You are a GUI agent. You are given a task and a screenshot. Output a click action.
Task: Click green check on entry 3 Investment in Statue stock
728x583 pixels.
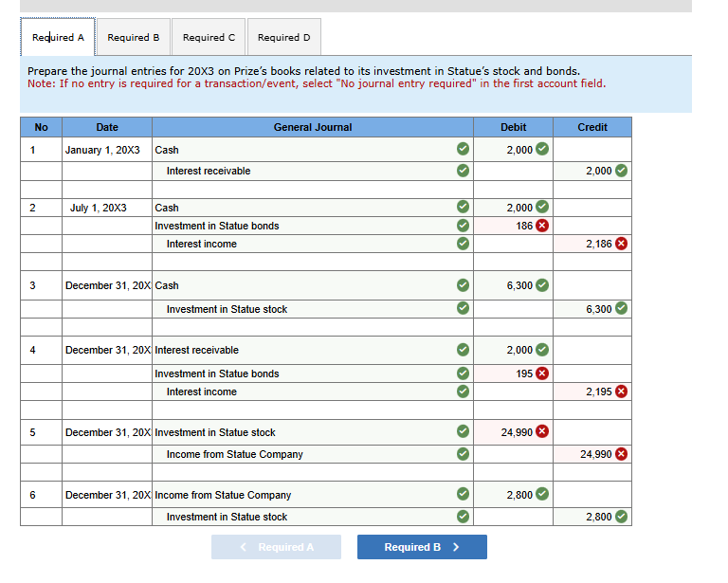463,308
